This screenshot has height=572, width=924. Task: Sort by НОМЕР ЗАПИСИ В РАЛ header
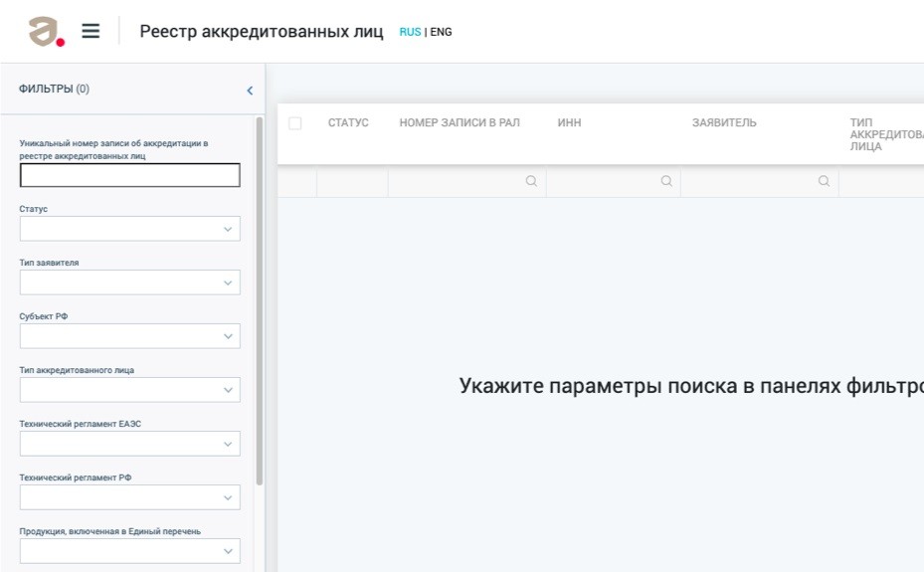coord(460,122)
